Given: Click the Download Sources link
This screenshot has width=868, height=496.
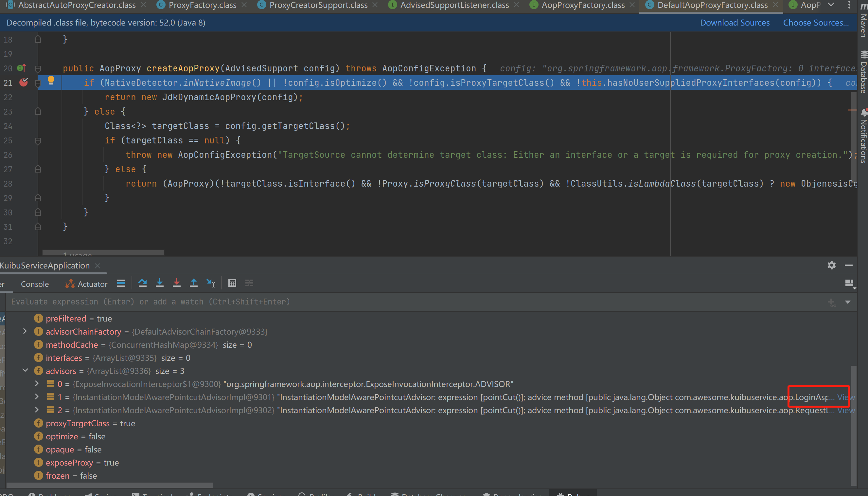Looking at the screenshot, I should [x=735, y=23].
